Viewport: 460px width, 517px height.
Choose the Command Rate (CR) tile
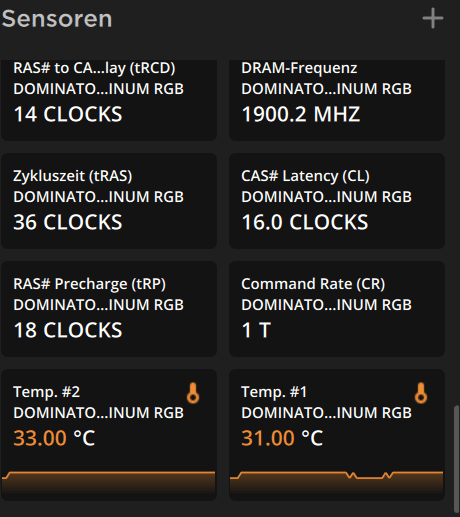tap(337, 309)
